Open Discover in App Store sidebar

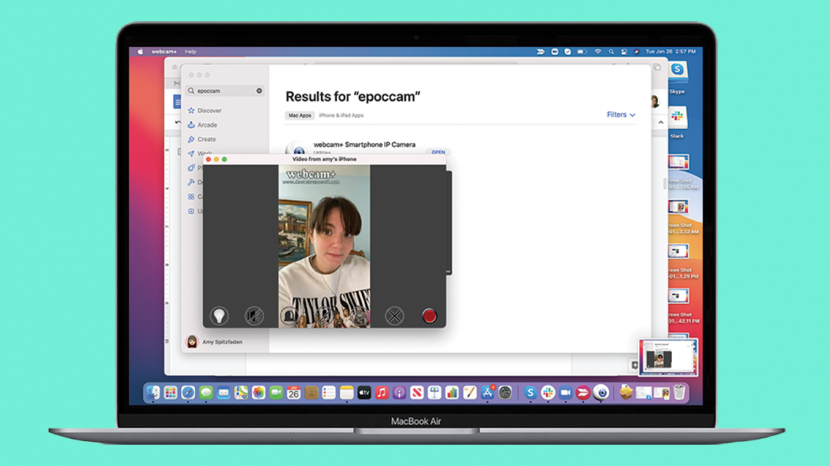pyautogui.click(x=204, y=111)
